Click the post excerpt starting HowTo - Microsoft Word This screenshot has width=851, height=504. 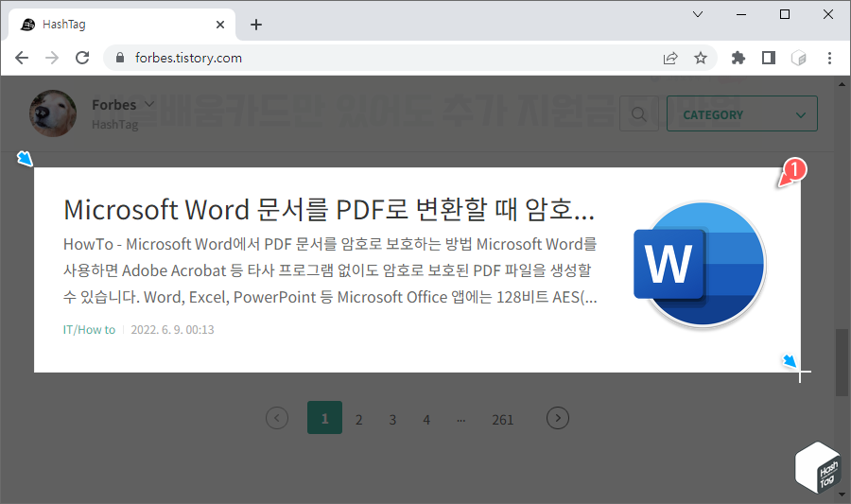(330, 270)
